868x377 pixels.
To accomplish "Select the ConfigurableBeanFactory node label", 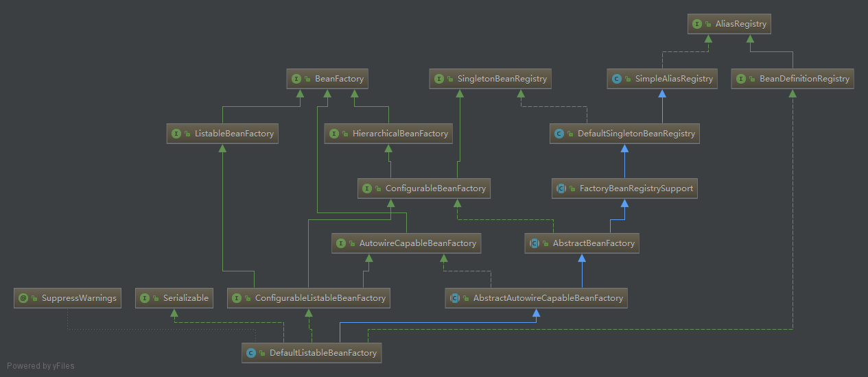I will click(436, 188).
